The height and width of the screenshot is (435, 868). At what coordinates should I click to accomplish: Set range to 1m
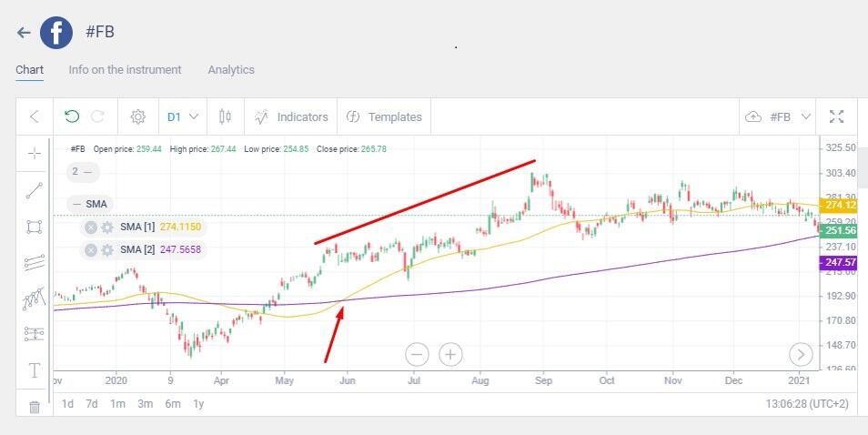click(x=117, y=404)
